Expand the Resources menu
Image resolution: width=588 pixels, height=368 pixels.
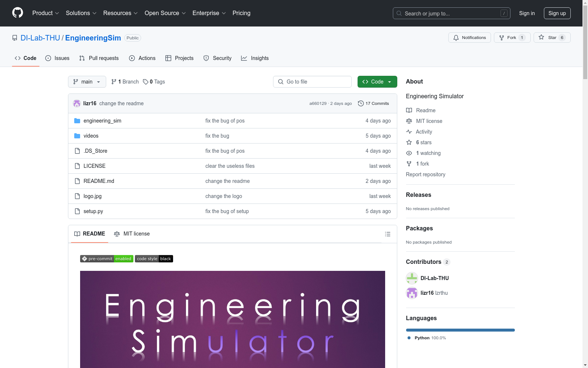click(x=120, y=13)
